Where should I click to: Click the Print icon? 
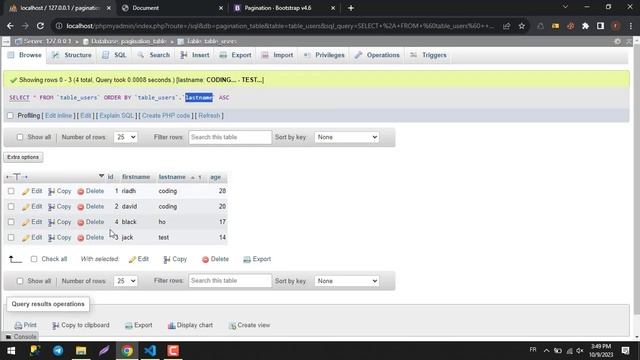[18, 326]
